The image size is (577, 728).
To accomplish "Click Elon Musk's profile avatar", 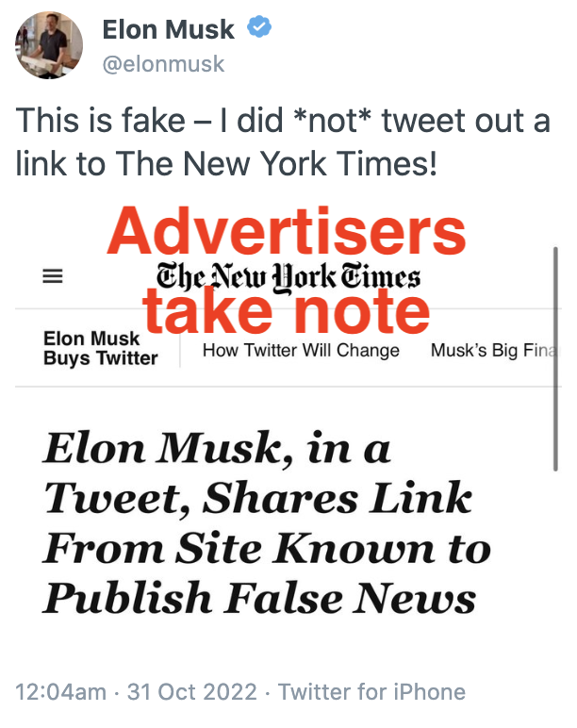I will [x=49, y=45].
